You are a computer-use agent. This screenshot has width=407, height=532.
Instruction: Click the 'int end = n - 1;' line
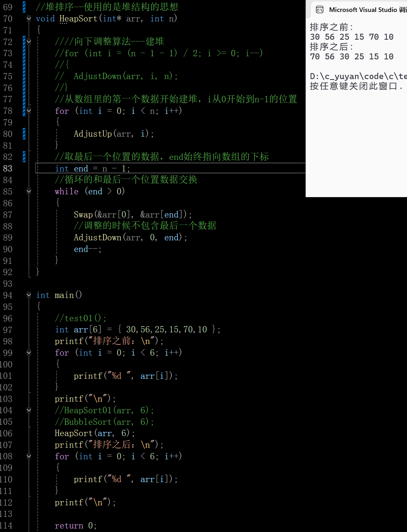[x=92, y=168]
